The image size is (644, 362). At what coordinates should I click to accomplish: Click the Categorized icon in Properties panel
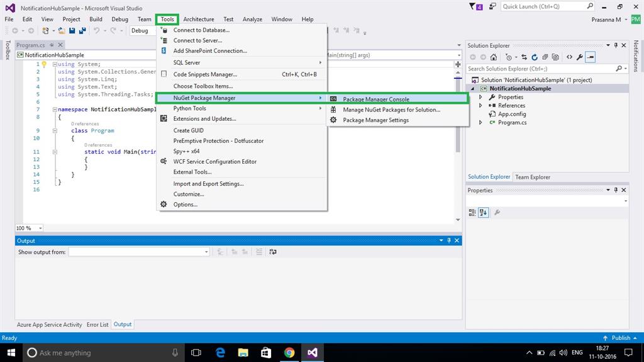tap(472, 212)
